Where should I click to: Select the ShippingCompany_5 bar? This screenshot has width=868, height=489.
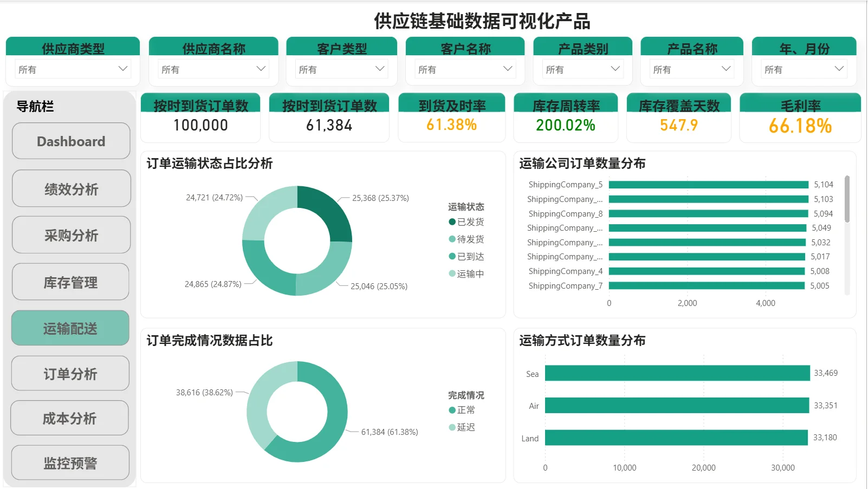pyautogui.click(x=709, y=185)
